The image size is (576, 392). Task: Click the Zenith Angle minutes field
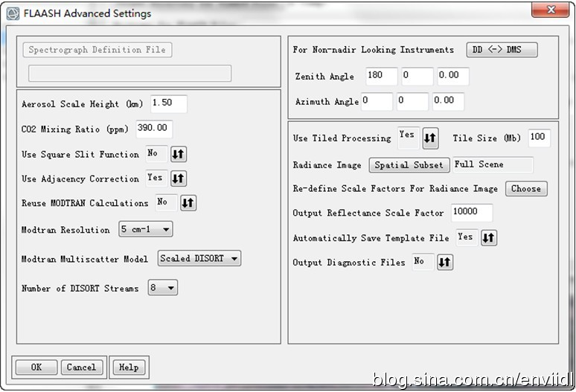click(417, 77)
